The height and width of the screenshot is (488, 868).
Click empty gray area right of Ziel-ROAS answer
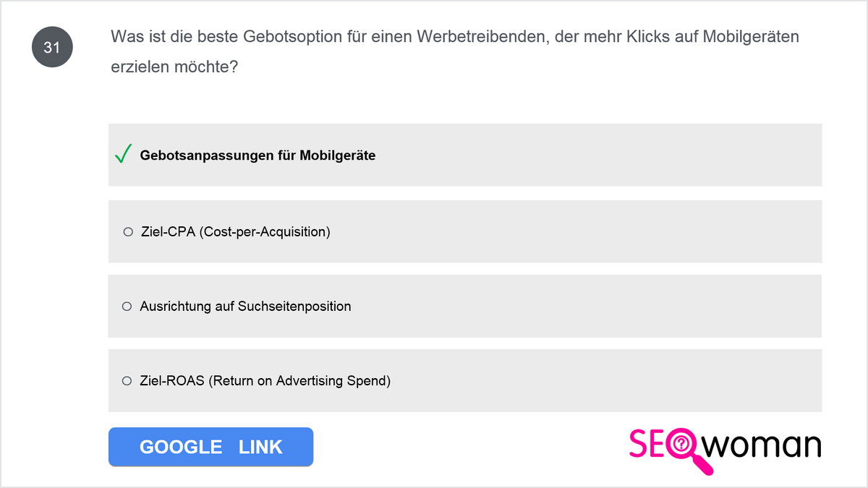click(606, 381)
